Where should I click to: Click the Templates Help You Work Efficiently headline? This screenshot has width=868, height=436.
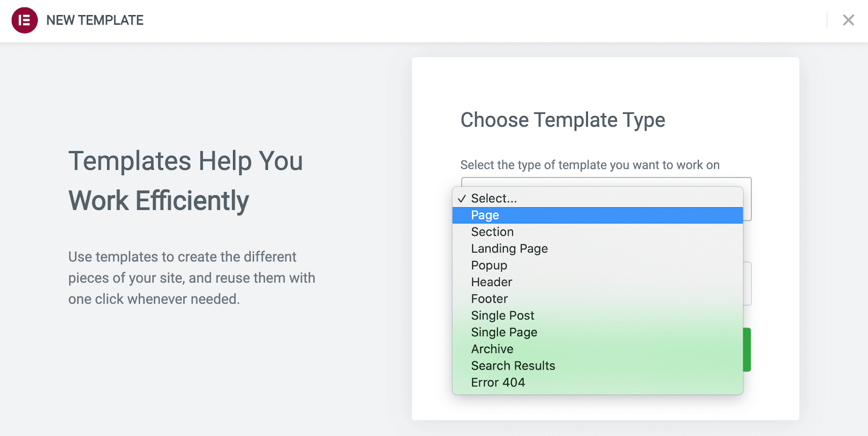coord(185,180)
